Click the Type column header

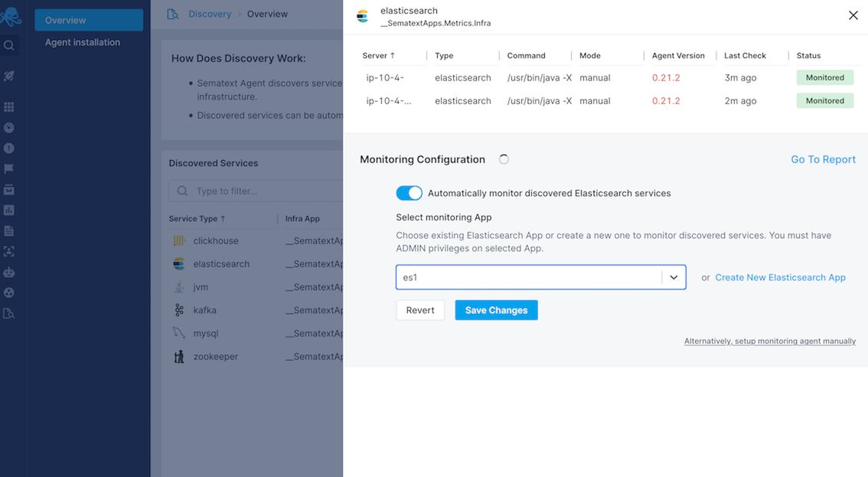coord(444,55)
